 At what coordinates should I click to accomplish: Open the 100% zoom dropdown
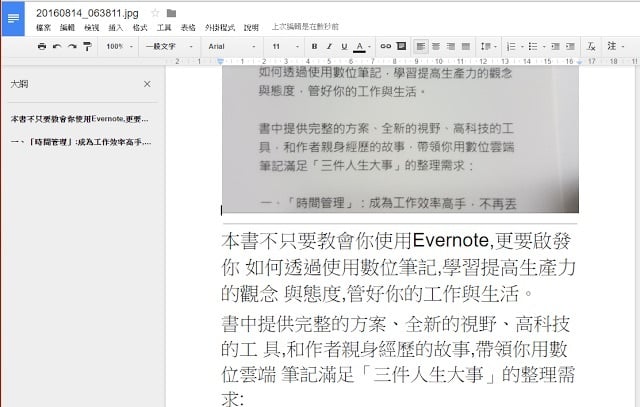pyautogui.click(x=119, y=47)
